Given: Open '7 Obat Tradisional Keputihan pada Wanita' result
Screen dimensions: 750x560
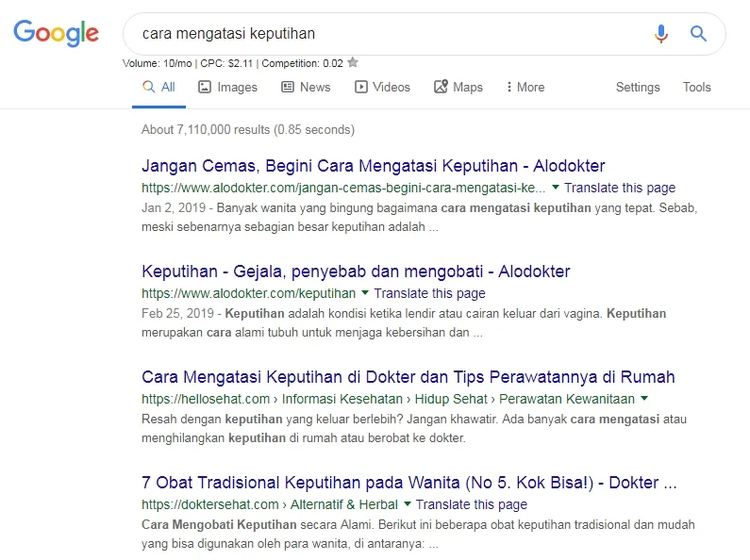Looking at the screenshot, I should click(x=408, y=483).
